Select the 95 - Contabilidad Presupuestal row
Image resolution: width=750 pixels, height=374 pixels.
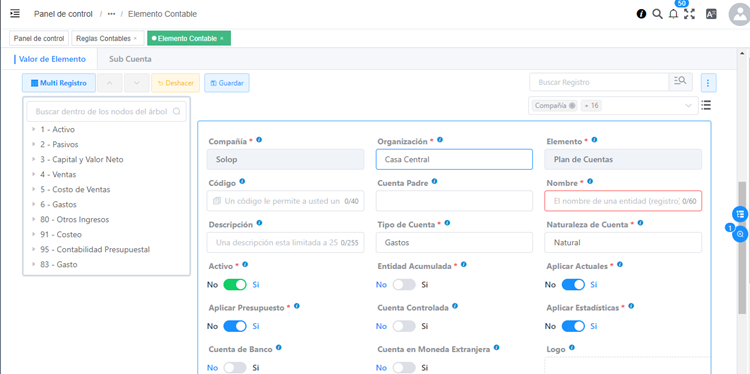[x=106, y=250]
